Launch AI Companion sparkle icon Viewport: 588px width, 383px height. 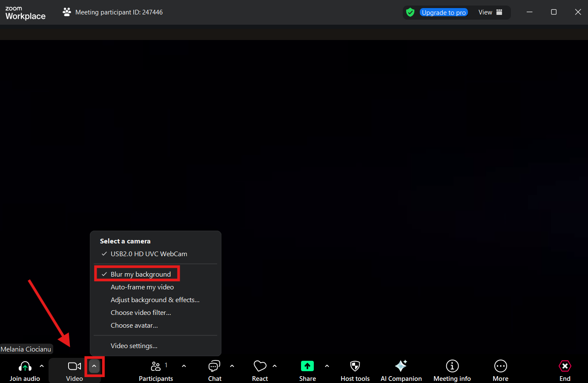point(401,366)
